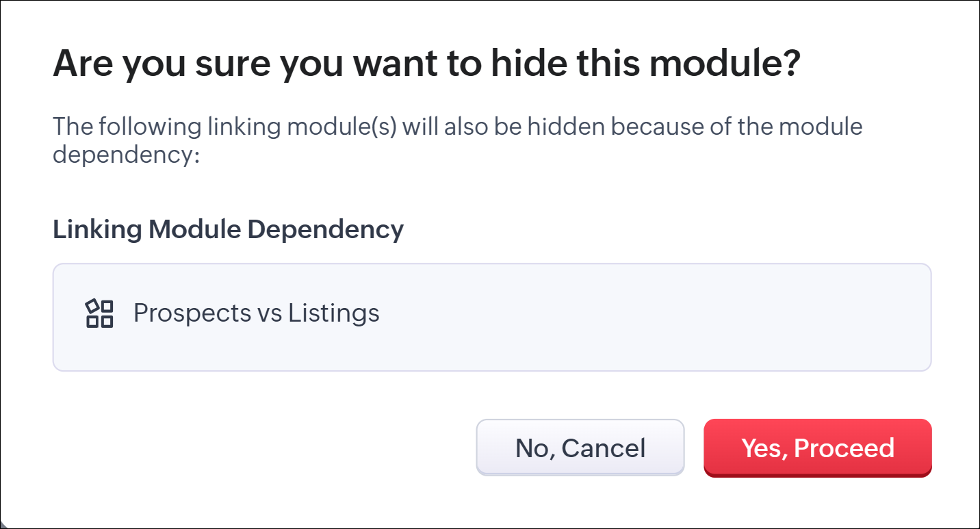Viewport: 980px width, 529px height.
Task: Click the module icon beside Prospects vs Listings
Action: (99, 313)
